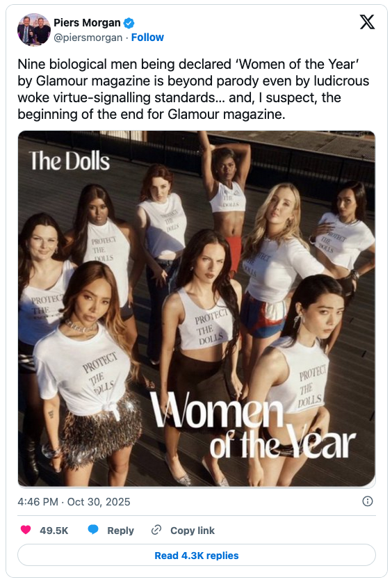Open Piers Morgan's profile avatar
Image resolution: width=392 pixels, height=582 pixels.
(x=34, y=30)
